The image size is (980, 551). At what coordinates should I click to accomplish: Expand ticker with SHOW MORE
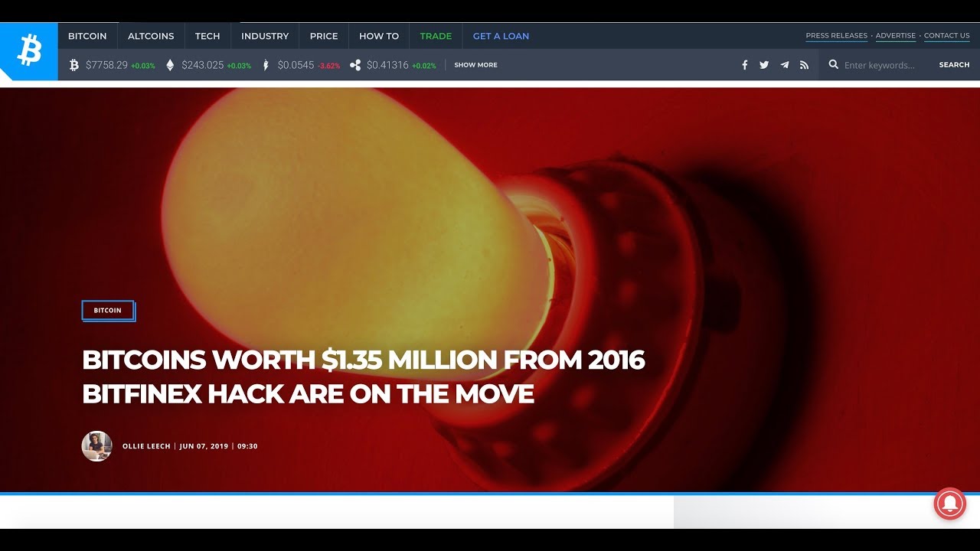(475, 65)
